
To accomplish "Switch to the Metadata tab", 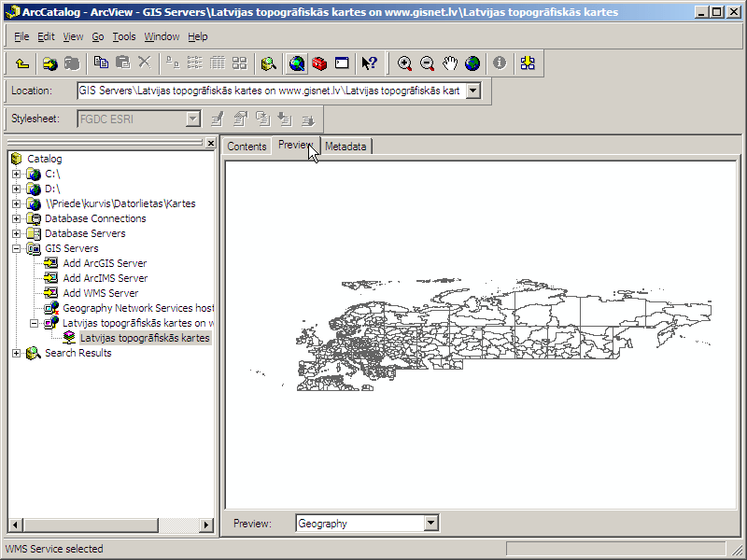I will (x=345, y=147).
